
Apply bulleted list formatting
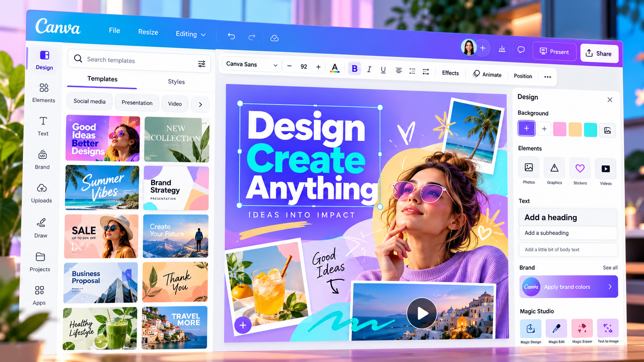[x=412, y=71]
